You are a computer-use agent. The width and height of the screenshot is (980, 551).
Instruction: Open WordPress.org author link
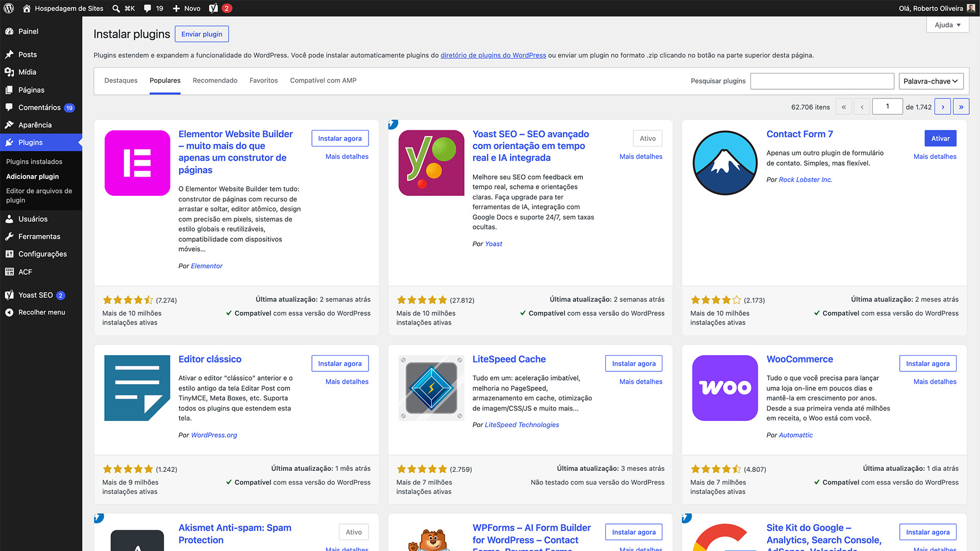point(214,435)
